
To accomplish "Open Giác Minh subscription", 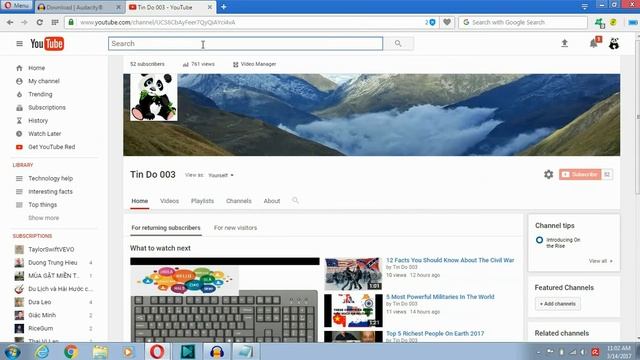I will (x=42, y=315).
